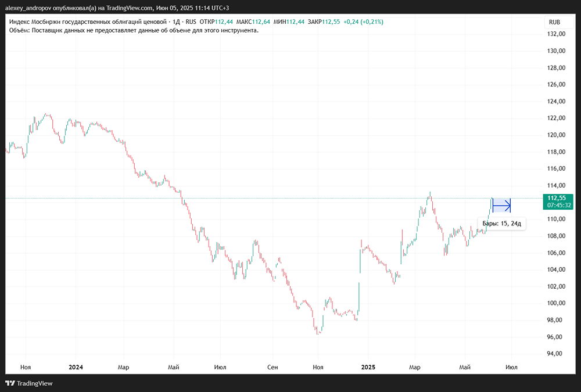This screenshot has width=581, height=392.
Task: Click the volume notice 'Объём: Поставщик данных...'
Action: click(x=134, y=30)
